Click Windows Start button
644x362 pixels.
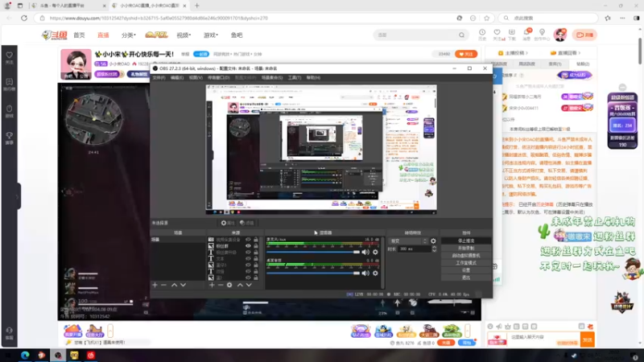click(8, 355)
